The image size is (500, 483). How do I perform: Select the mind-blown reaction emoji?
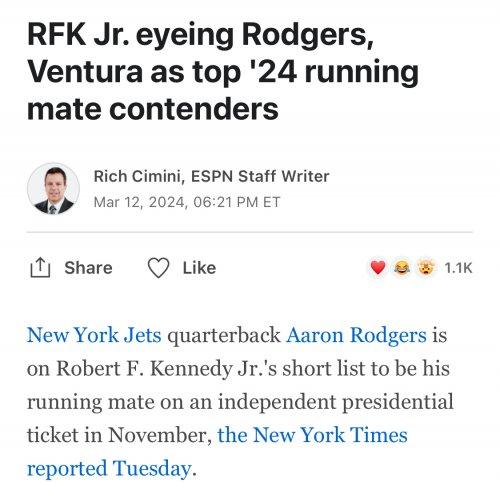point(426,268)
